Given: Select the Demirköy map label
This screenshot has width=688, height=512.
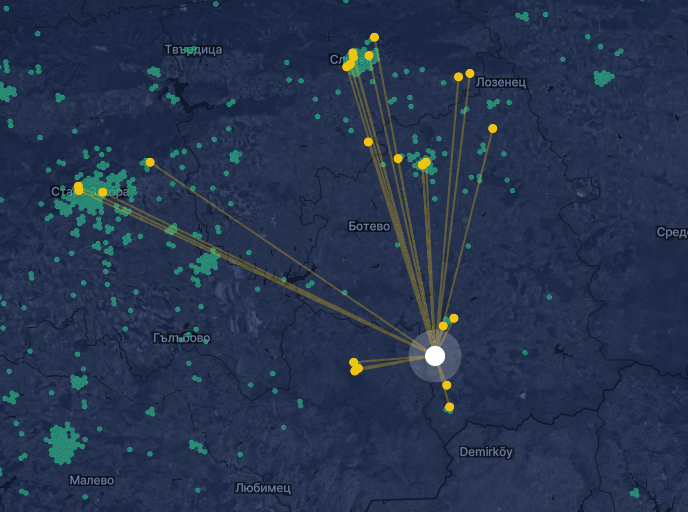Looking at the screenshot, I should pyautogui.click(x=486, y=452).
